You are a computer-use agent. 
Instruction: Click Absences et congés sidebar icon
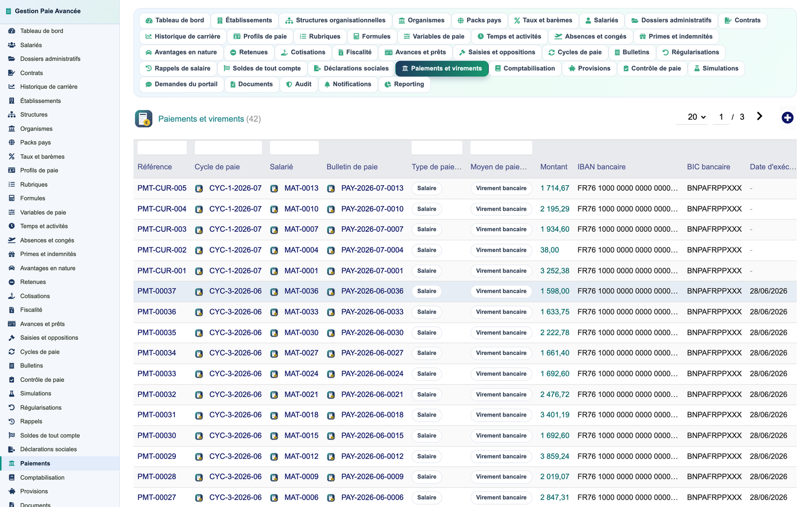pyautogui.click(x=12, y=240)
